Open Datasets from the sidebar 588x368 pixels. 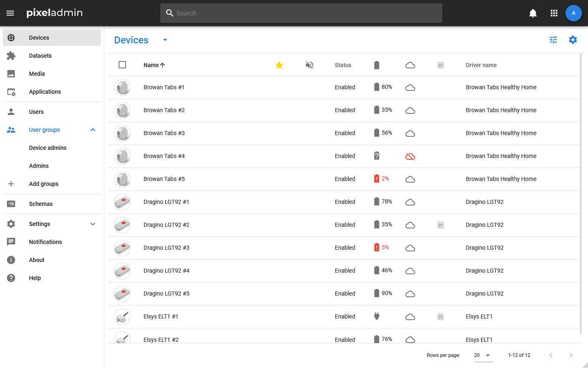click(x=40, y=56)
